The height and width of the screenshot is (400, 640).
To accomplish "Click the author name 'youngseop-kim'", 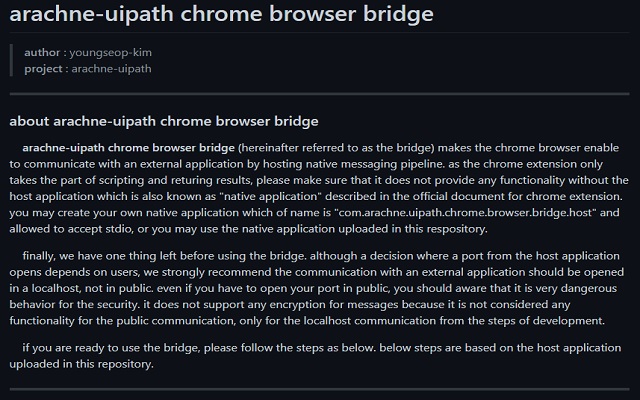I will 111,51.
